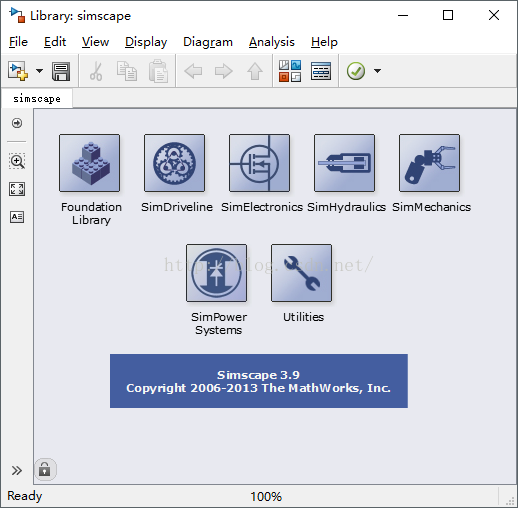The height and width of the screenshot is (508, 518).
Task: Open the Edit menu
Action: tap(55, 42)
